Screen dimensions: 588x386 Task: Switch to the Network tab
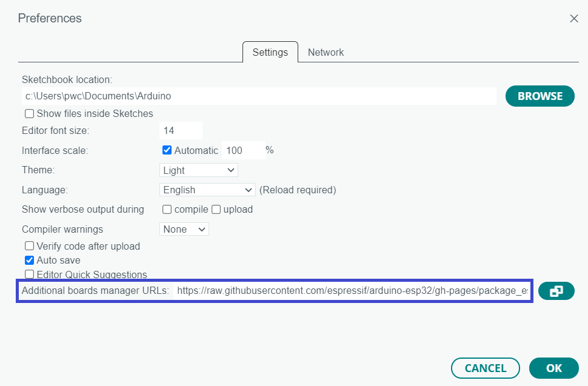326,52
